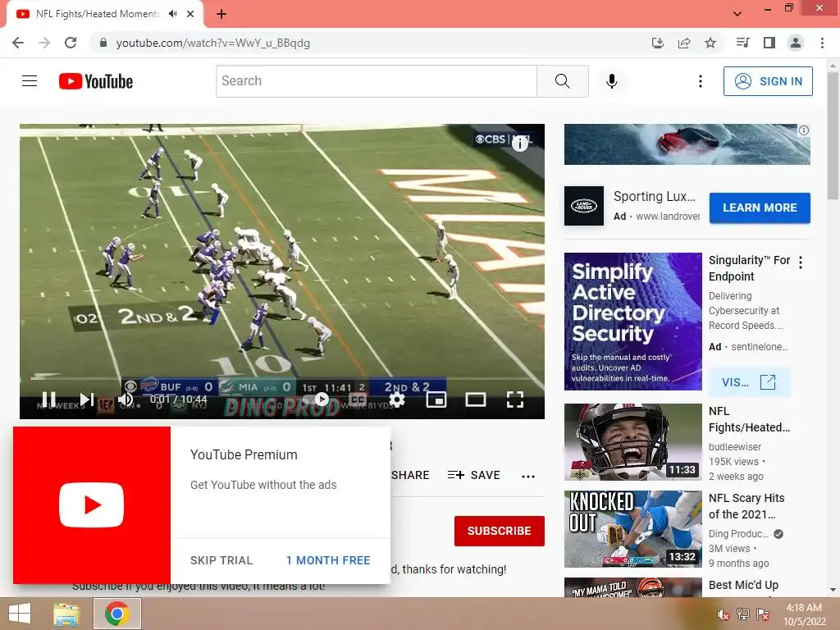Install app via address bar icon
The height and width of the screenshot is (630, 840).
(658, 43)
